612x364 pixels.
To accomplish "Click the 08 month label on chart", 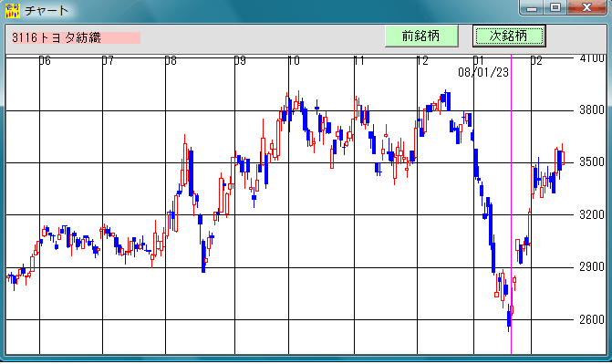I will point(171,60).
